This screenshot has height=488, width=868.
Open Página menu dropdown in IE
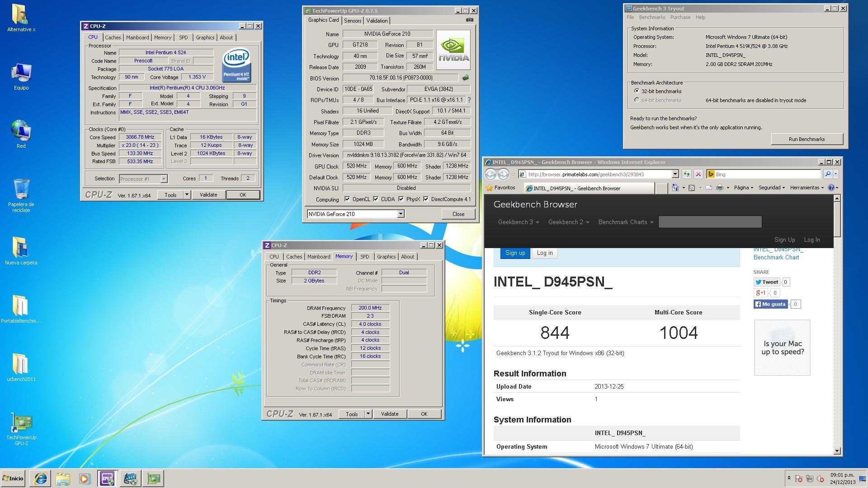tap(744, 188)
